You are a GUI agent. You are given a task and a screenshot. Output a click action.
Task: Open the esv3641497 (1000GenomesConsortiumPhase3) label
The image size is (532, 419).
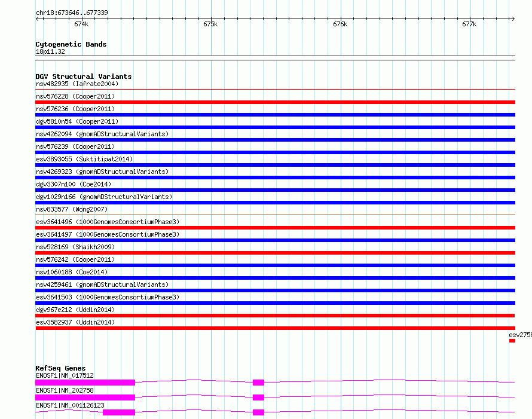pos(108,234)
